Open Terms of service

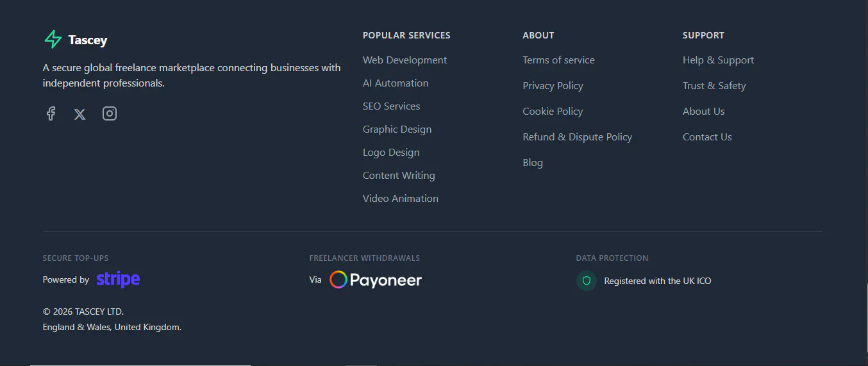[x=558, y=60]
